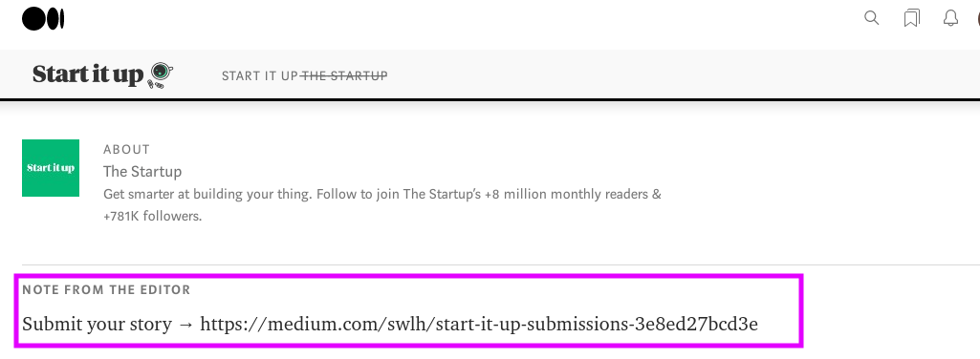The height and width of the screenshot is (359, 980).
Task: Open the medium.com/swlh submissions URL
Action: click(x=479, y=325)
